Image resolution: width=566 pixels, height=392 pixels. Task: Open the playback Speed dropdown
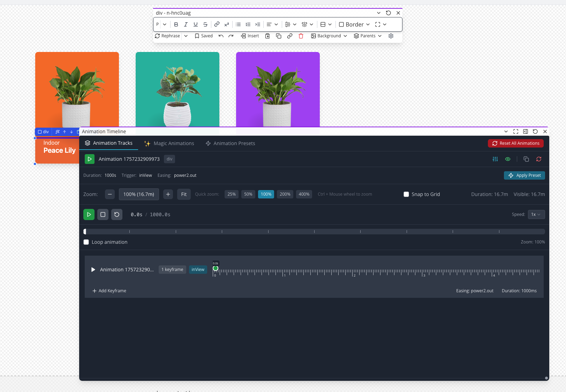[536, 214]
